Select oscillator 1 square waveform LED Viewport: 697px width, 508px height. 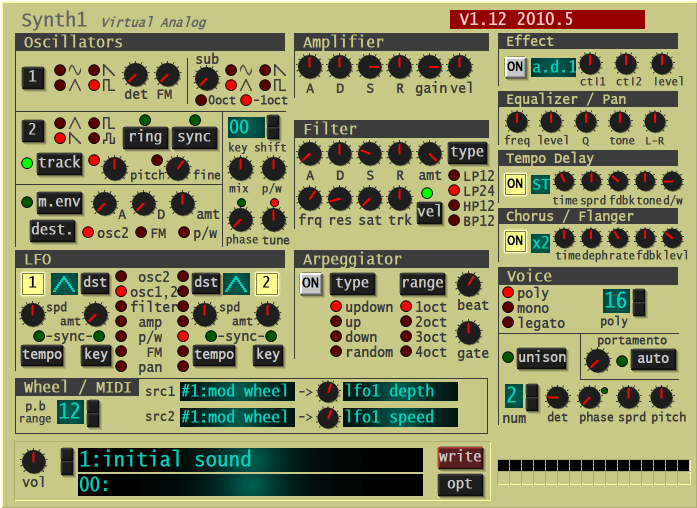pyautogui.click(x=94, y=85)
